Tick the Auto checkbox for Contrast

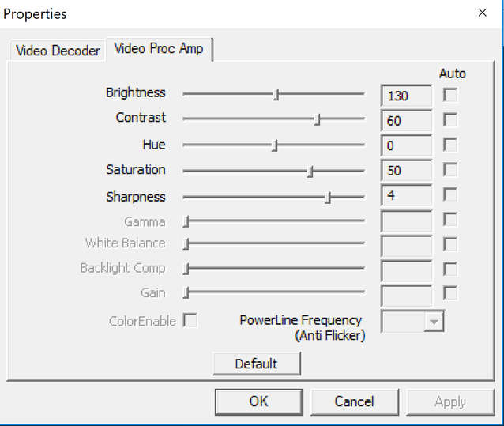(x=450, y=119)
